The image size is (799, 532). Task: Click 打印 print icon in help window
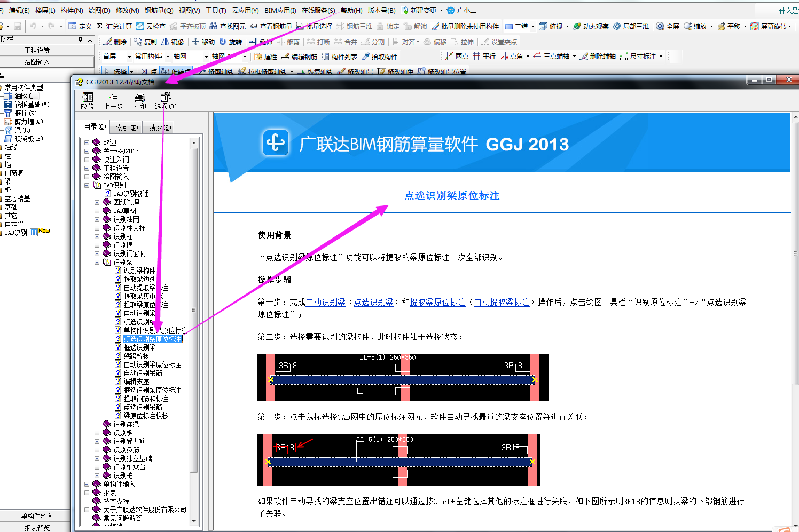pos(140,101)
